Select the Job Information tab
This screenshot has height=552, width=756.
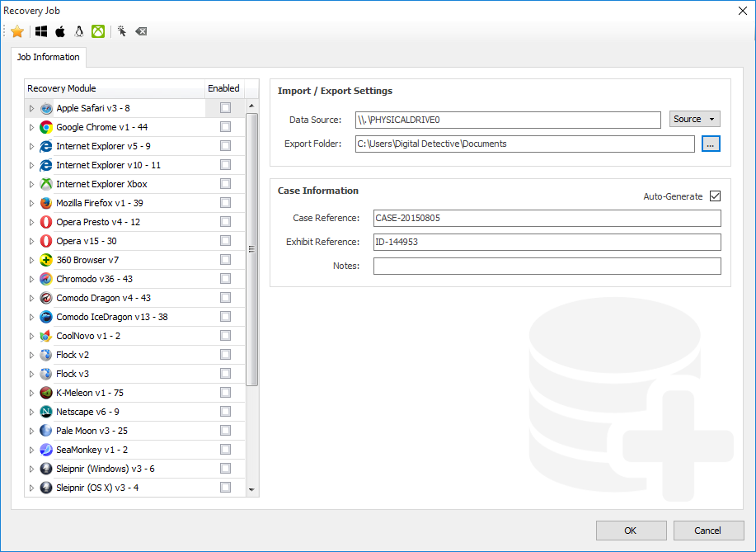48,57
